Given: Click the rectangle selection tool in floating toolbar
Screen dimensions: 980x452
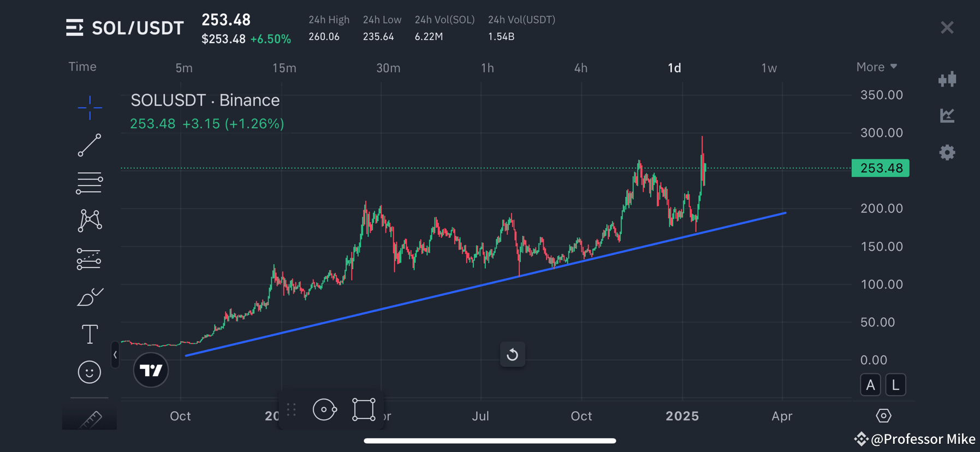Looking at the screenshot, I should pos(364,409).
